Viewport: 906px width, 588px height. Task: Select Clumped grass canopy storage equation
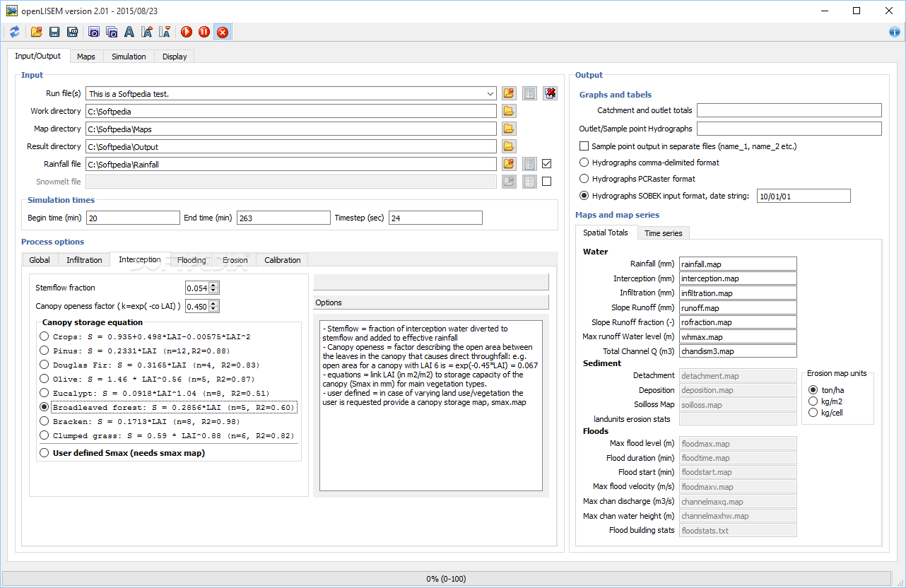click(x=167, y=435)
